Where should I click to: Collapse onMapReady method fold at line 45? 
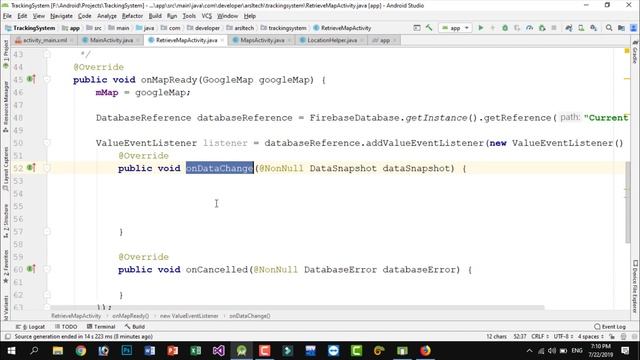[x=47, y=80]
